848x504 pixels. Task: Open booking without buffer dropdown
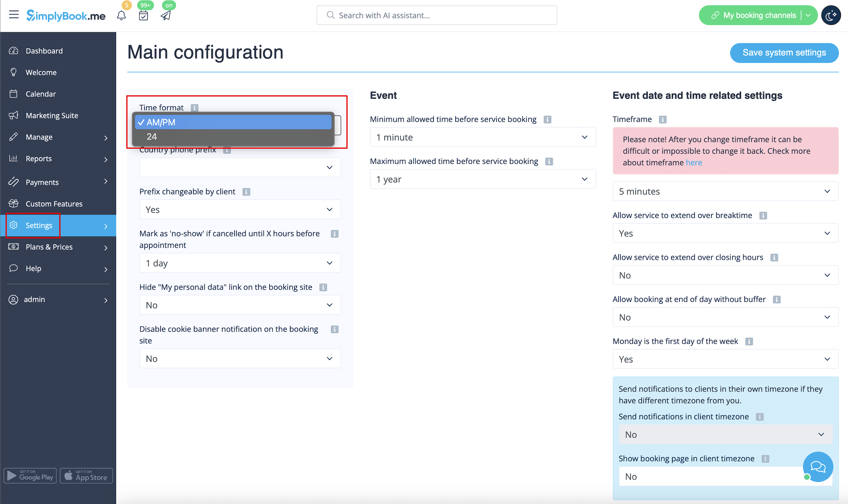click(725, 317)
